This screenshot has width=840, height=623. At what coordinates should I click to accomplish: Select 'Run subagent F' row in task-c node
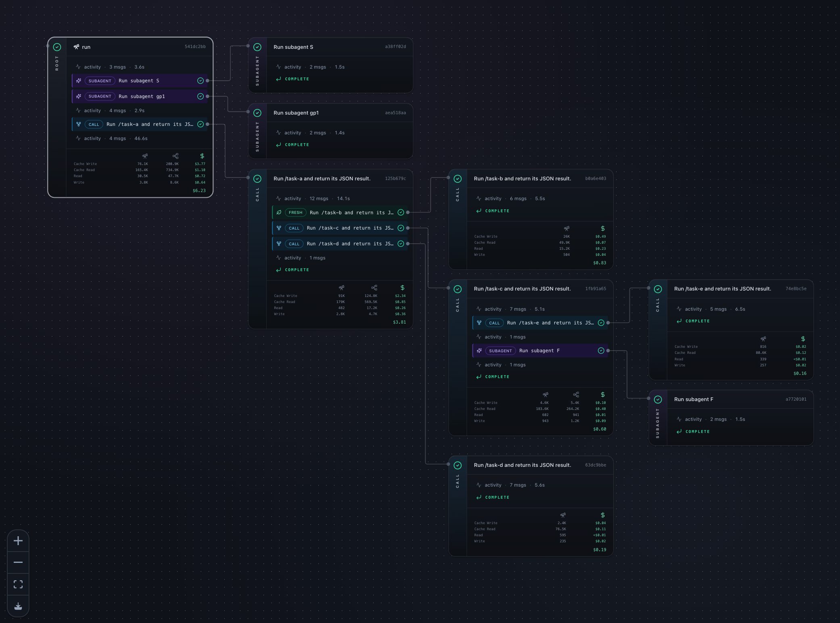tap(540, 351)
